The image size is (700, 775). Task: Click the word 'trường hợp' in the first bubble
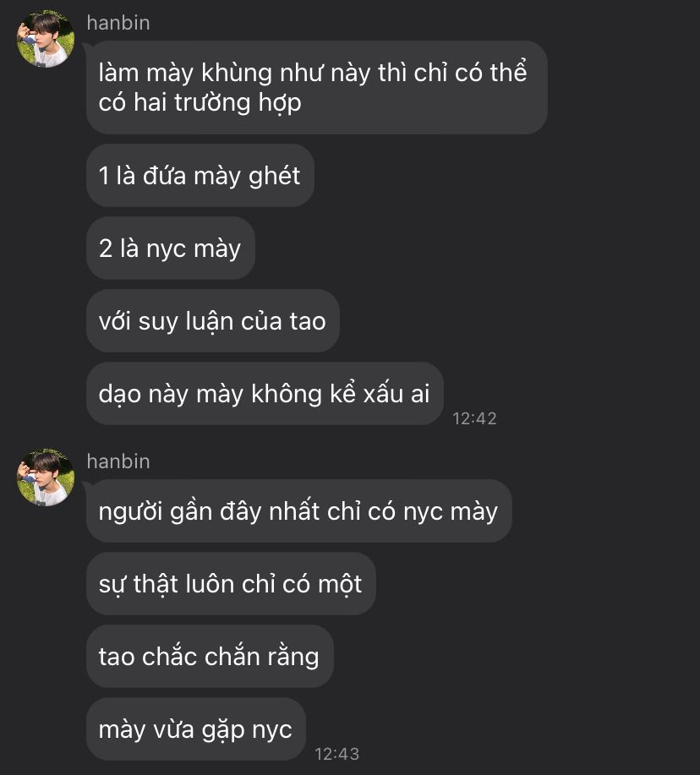point(238,103)
